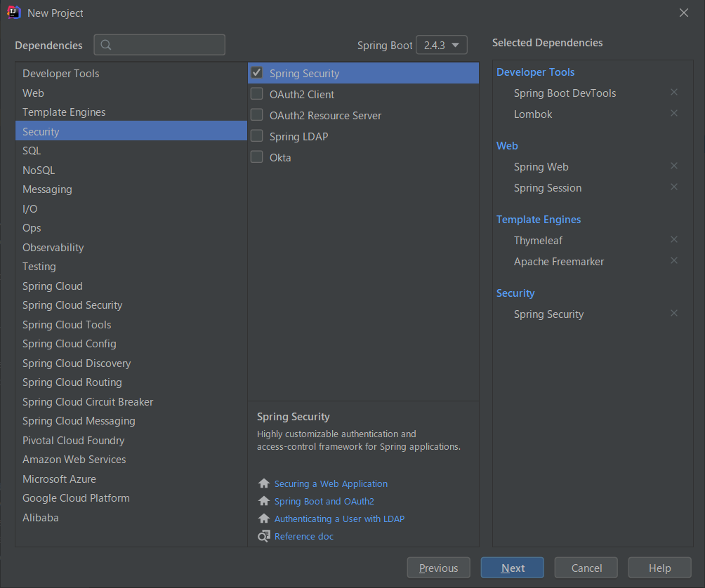This screenshot has height=588, width=705.
Task: Remove Thymeleaf from selected dependencies
Action: pos(674,239)
